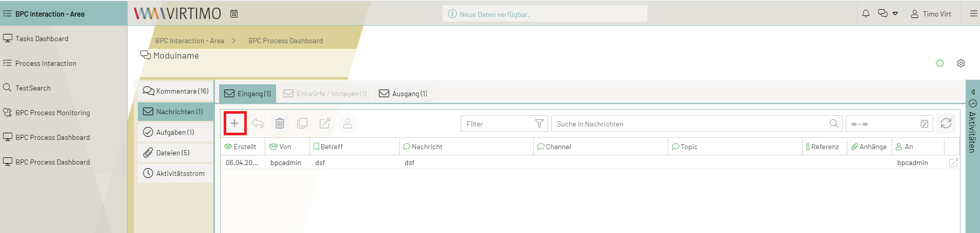Viewport: 980px width, 233px height.
Task: Open the Filter dropdown funnel
Action: (539, 124)
